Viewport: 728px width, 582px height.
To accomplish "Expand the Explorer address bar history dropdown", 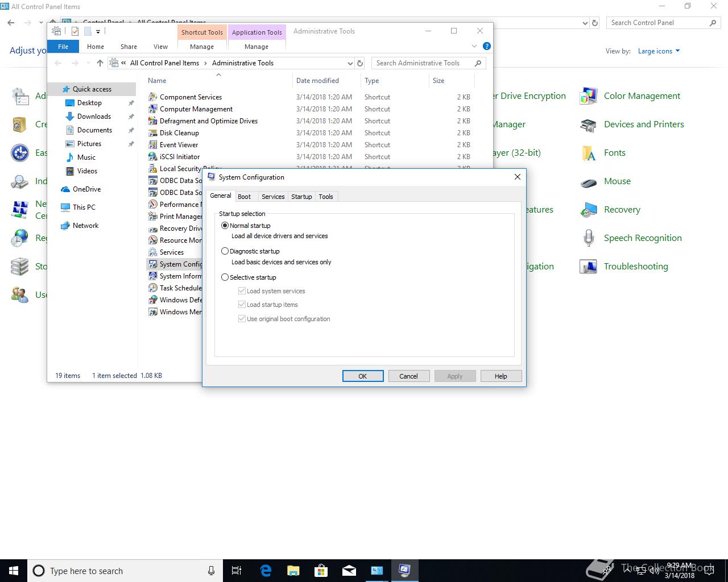I will (350, 63).
